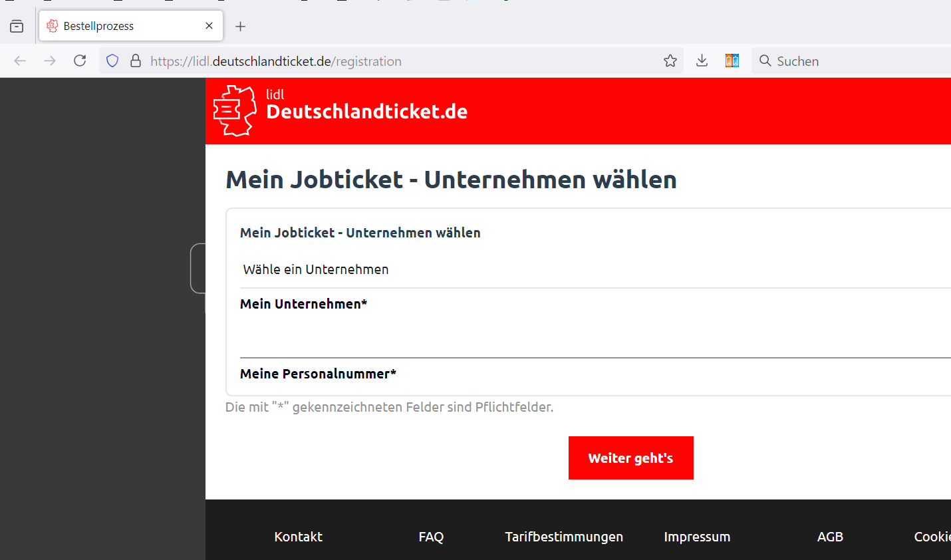Click the Pflichtfelder note text
951x560 pixels.
[389, 407]
